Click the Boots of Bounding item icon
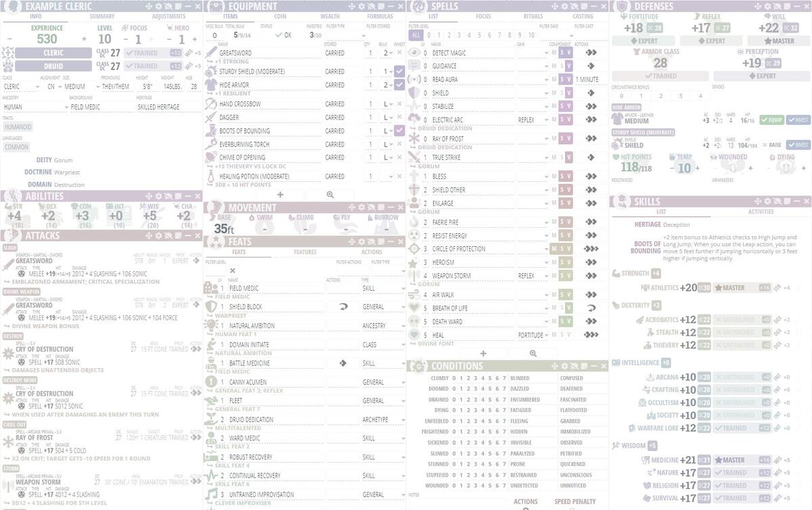Image resolution: width=812 pixels, height=510 pixels. pos(210,131)
